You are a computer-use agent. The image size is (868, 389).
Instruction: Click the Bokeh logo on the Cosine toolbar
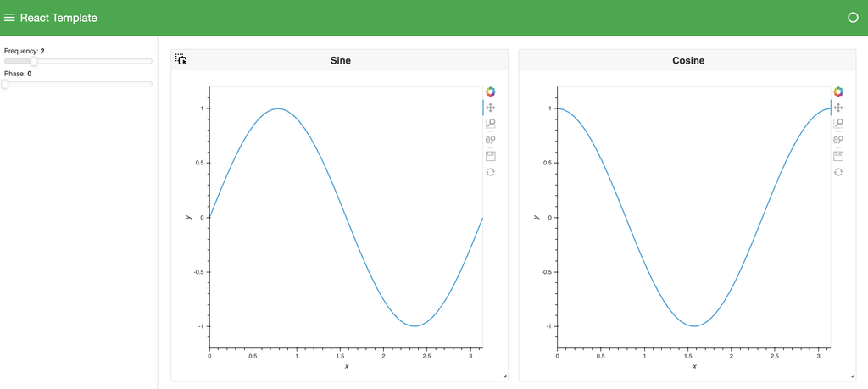[838, 92]
